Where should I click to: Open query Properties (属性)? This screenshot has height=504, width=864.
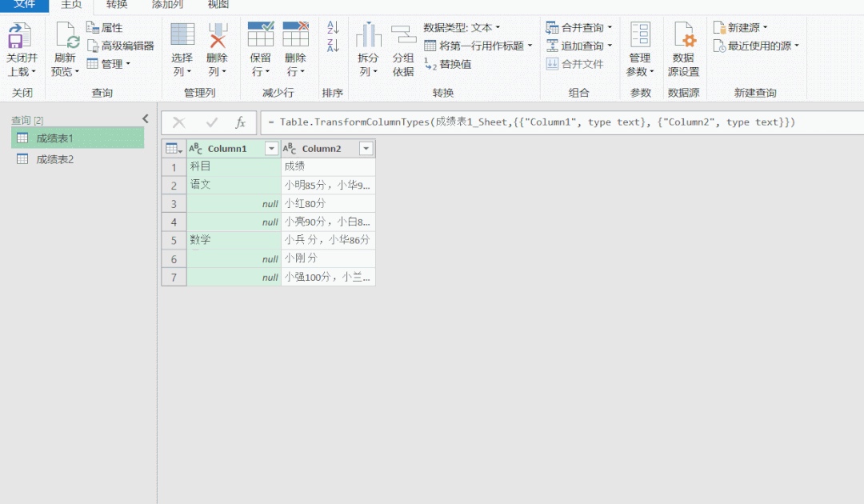click(105, 27)
